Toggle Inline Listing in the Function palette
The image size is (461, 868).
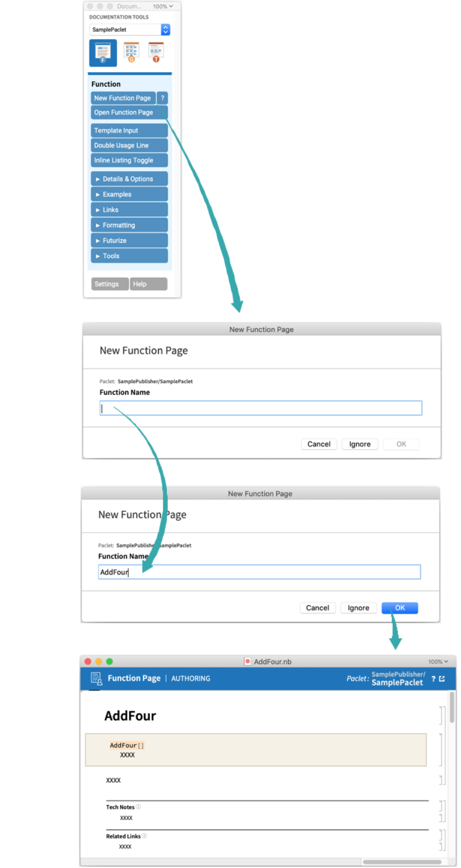pyautogui.click(x=129, y=160)
